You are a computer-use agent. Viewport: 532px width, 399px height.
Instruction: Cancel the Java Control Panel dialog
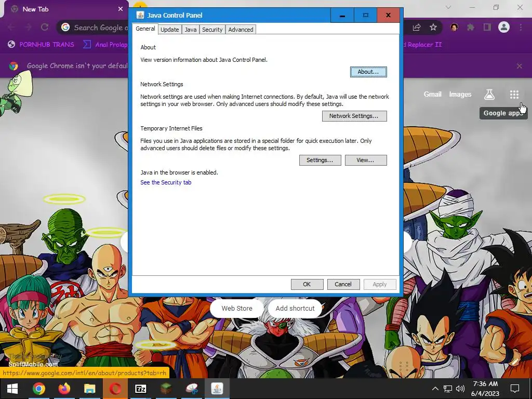pos(343,284)
